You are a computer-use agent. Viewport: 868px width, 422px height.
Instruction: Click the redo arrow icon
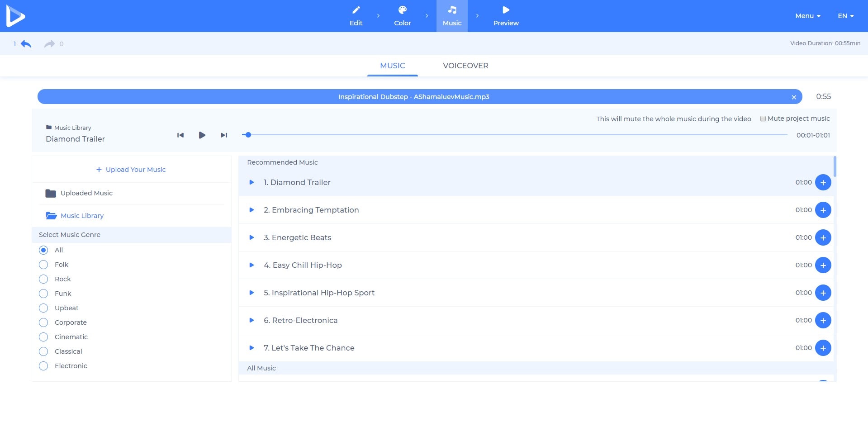pos(49,44)
